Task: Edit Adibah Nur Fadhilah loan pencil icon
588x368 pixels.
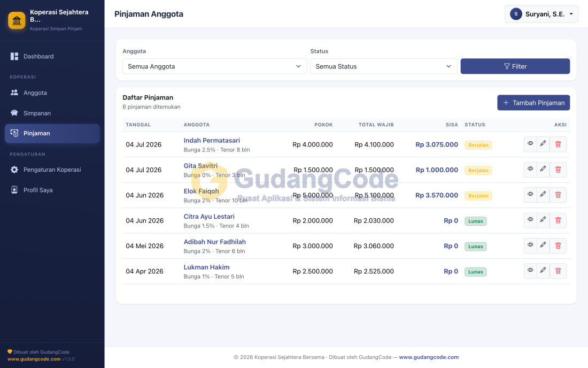Action: 543,246
